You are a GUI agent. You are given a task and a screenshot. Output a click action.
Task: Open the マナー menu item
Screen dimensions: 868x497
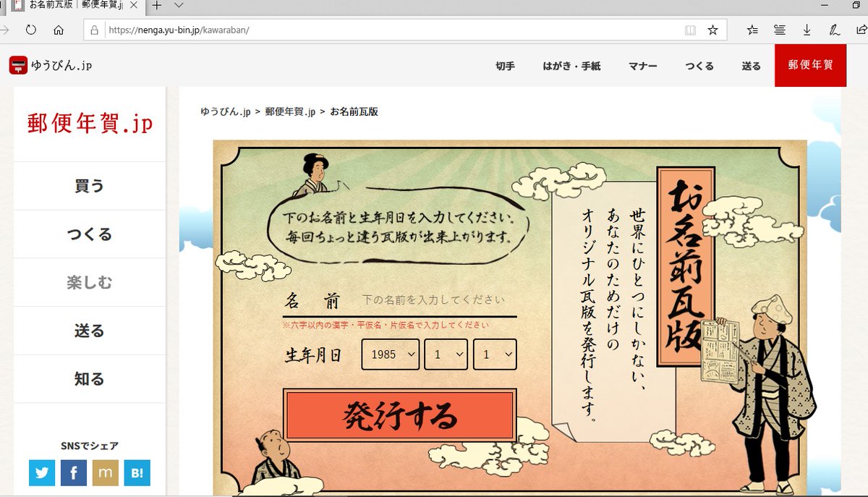[x=642, y=66]
